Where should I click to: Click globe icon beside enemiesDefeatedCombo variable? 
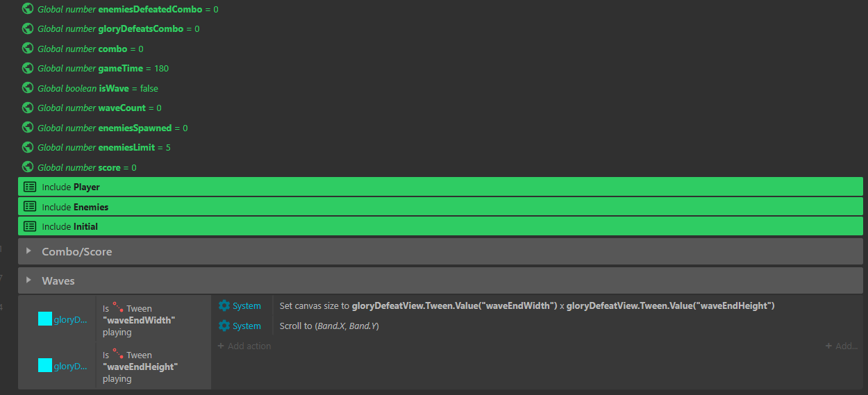tap(28, 9)
